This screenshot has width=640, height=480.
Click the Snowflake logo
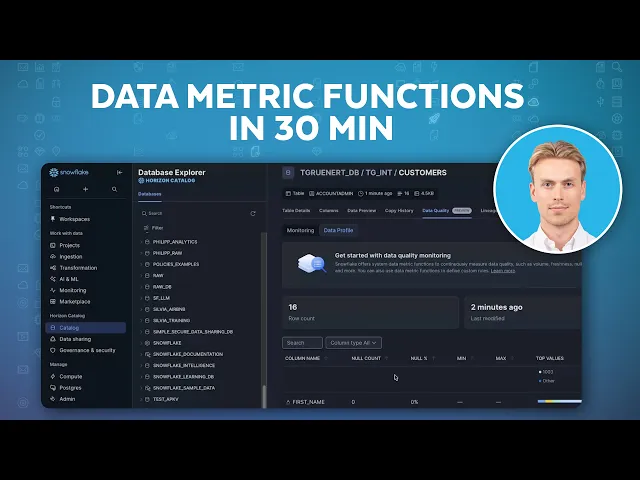69,172
